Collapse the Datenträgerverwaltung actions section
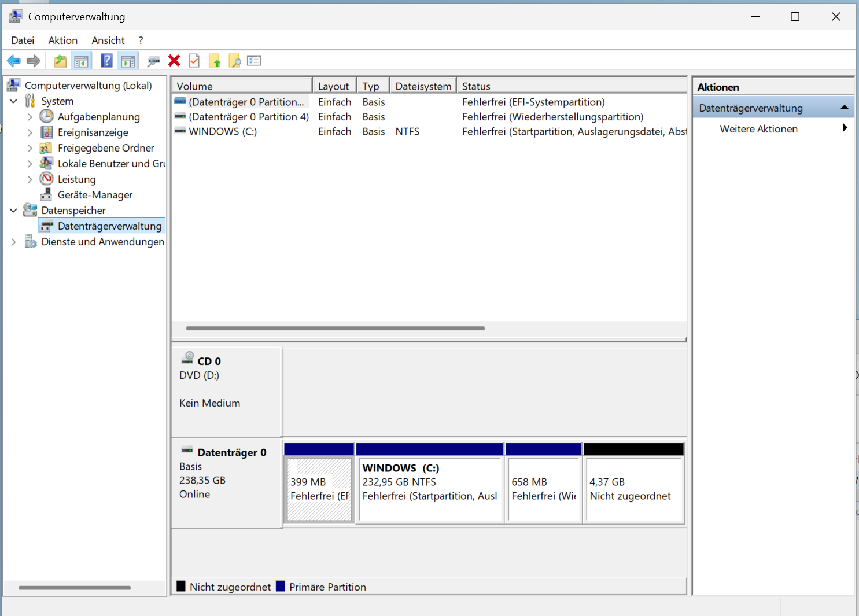The height and width of the screenshot is (616, 859). coord(845,108)
